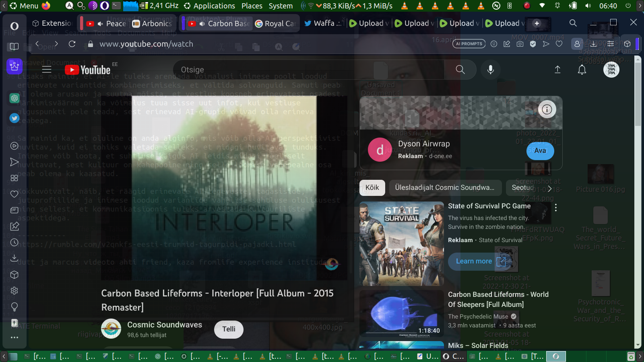Click the ad info icon
644x362 pixels.
547,109
